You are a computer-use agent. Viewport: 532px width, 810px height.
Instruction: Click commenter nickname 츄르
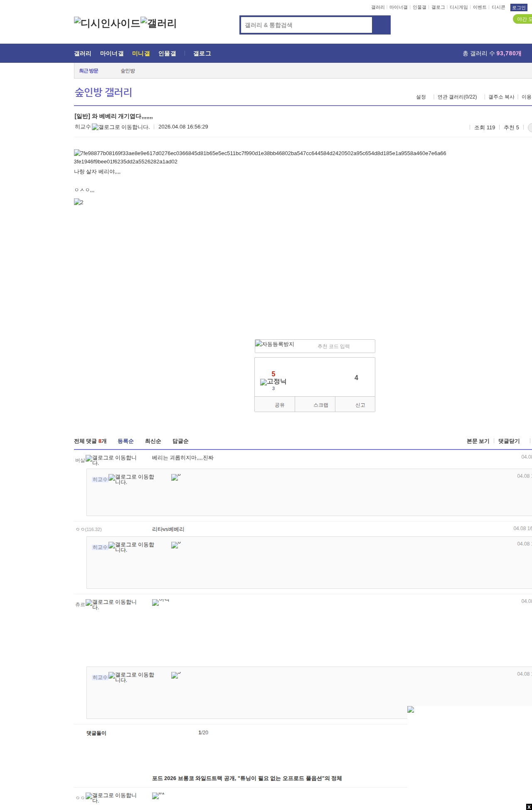pos(80,605)
